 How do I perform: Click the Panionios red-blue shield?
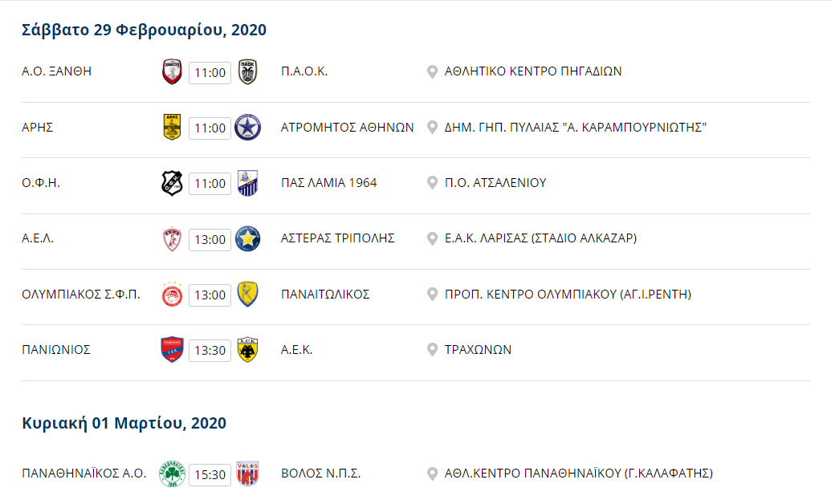[172, 350]
